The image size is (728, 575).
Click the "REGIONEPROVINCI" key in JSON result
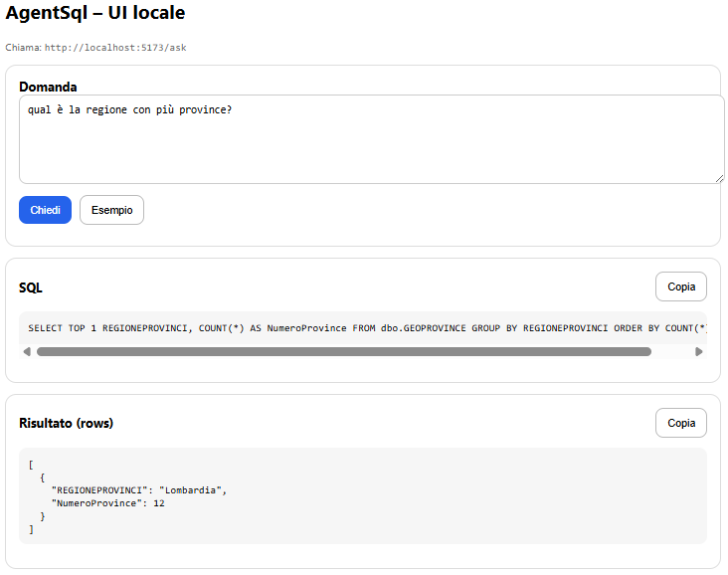point(98,490)
